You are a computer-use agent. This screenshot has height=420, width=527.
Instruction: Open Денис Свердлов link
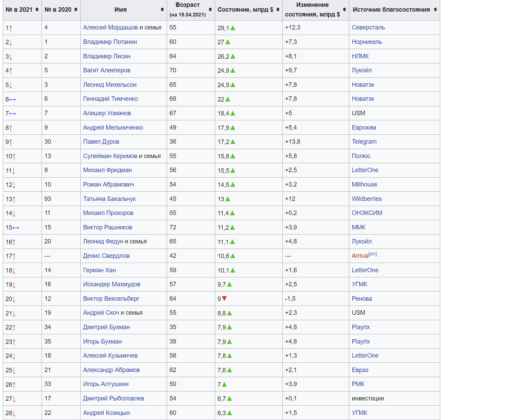106,256
